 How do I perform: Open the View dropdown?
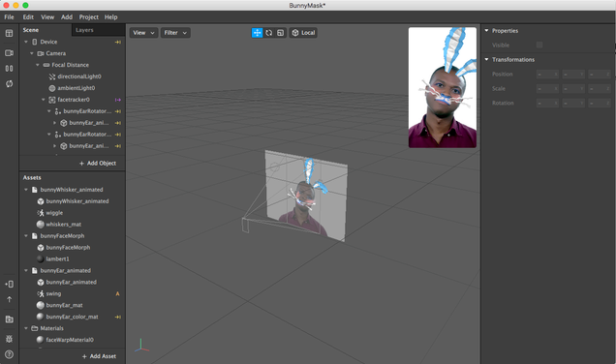coord(143,33)
